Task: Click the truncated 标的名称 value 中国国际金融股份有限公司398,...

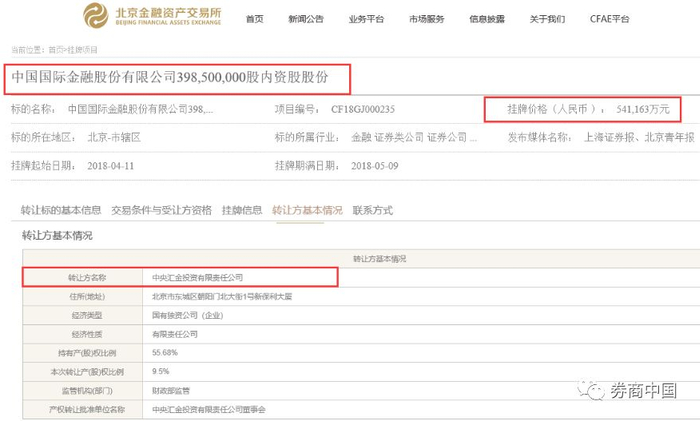Action: coord(141,109)
